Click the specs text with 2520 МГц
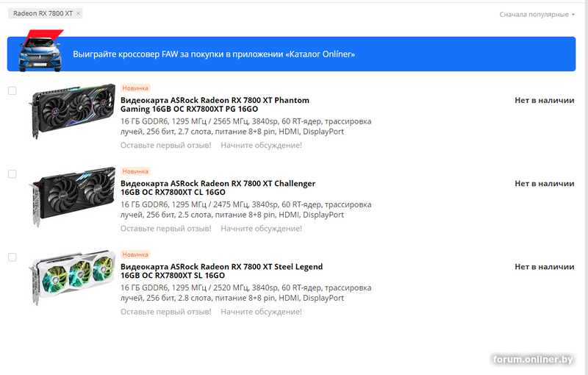The width and height of the screenshot is (588, 375). (246, 293)
